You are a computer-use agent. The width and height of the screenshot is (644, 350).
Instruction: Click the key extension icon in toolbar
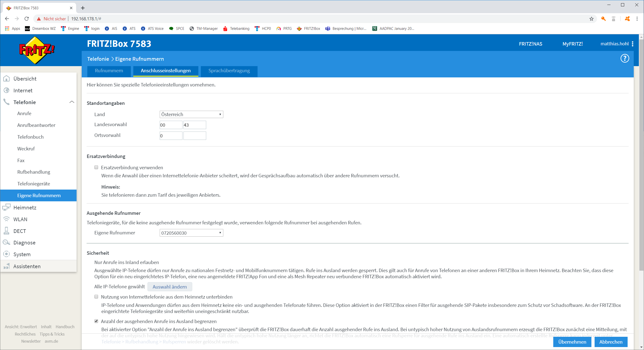(603, 19)
